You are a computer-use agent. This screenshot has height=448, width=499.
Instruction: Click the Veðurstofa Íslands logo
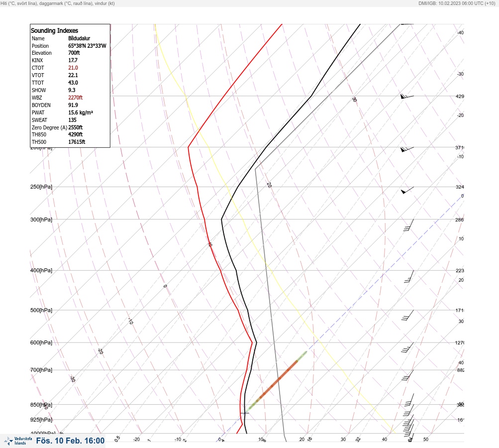pos(18,441)
